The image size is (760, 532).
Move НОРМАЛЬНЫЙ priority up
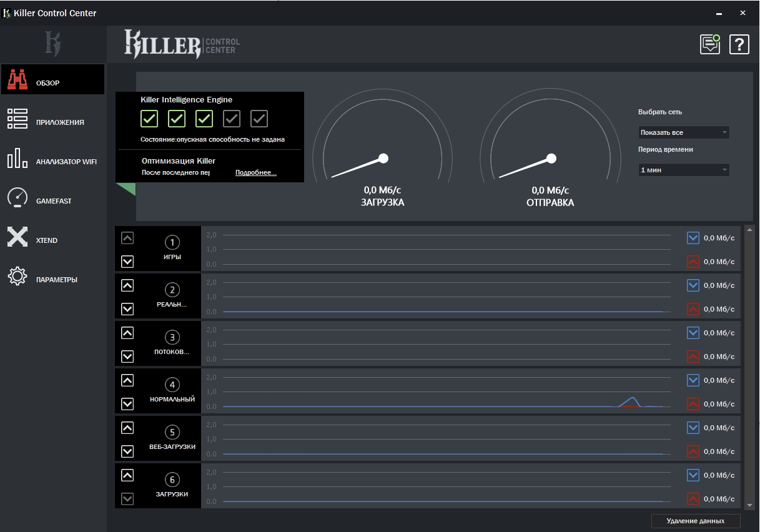click(127, 380)
